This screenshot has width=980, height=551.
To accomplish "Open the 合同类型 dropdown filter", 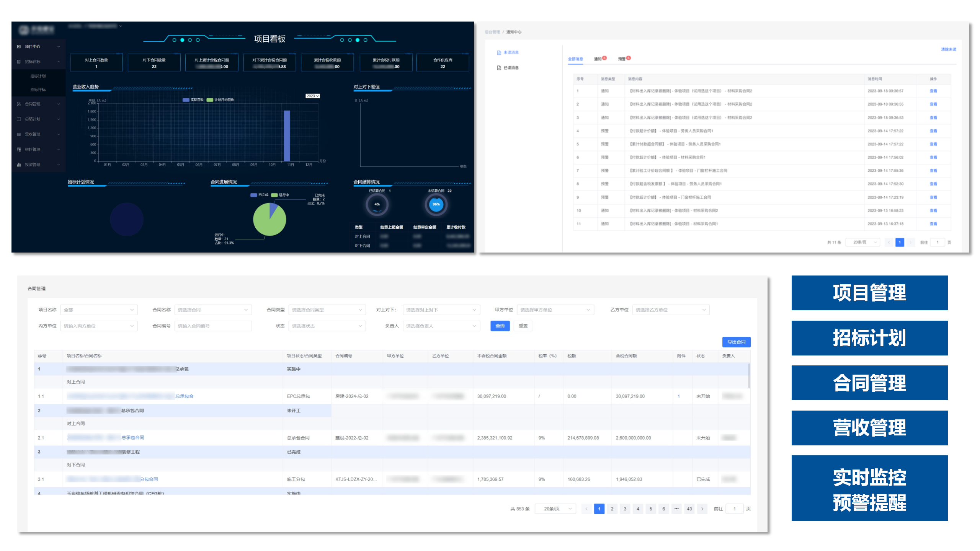I will [327, 310].
